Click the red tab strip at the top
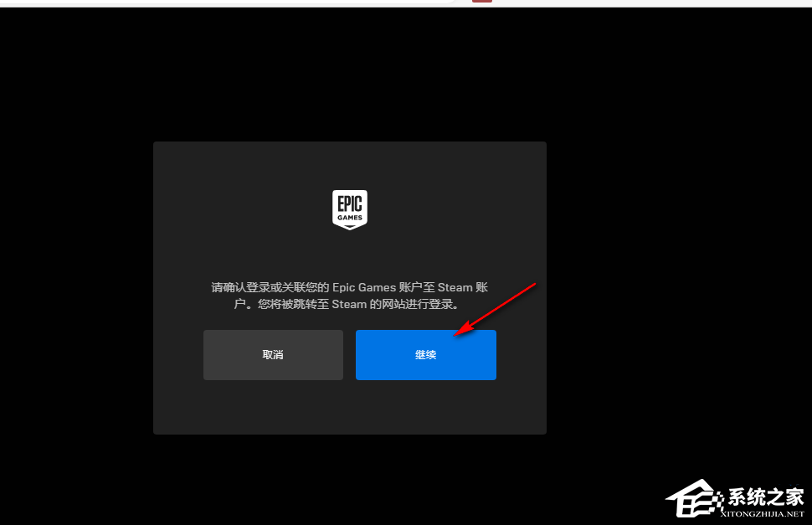Image resolution: width=812 pixels, height=525 pixels. point(481,3)
